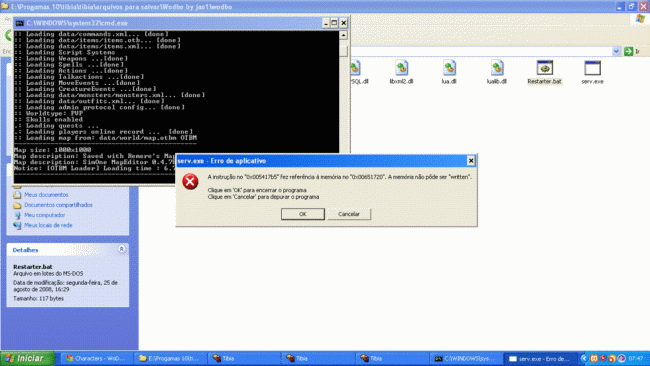
Task: Click the Meus documentos folder icon
Action: [17, 195]
